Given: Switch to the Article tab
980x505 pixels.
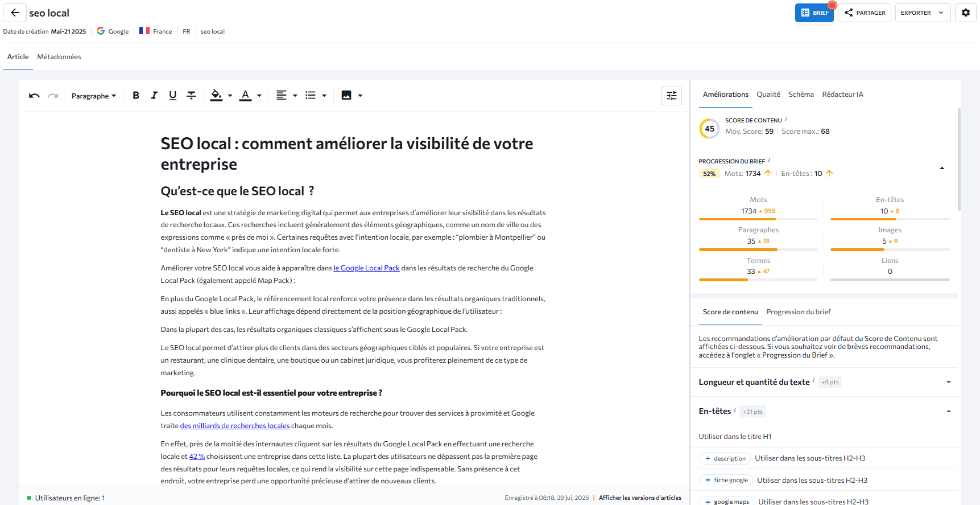Looking at the screenshot, I should (18, 57).
